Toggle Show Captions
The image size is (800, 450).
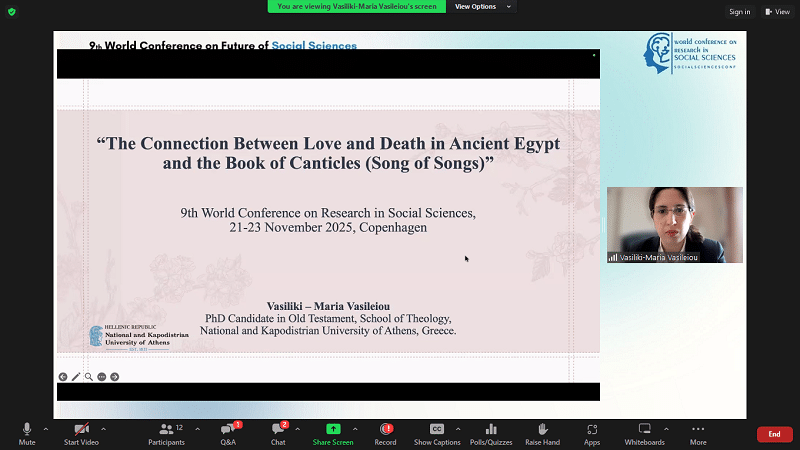pyautogui.click(x=437, y=430)
